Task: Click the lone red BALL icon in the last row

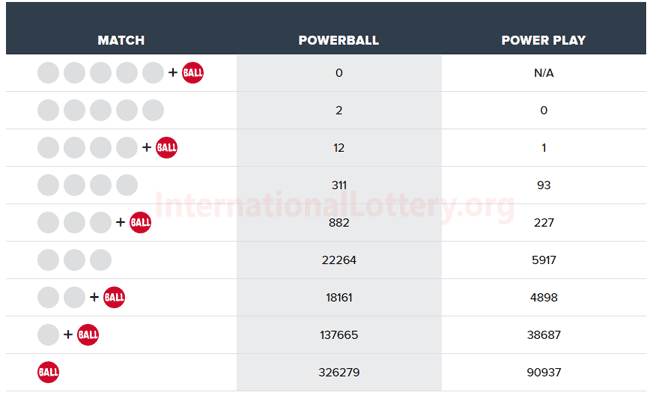Action: [x=48, y=372]
